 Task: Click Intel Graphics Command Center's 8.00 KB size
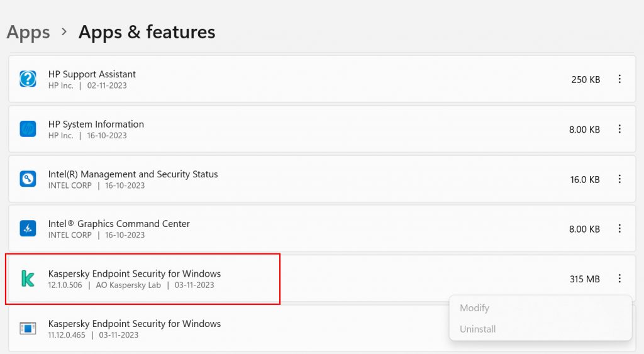click(584, 229)
